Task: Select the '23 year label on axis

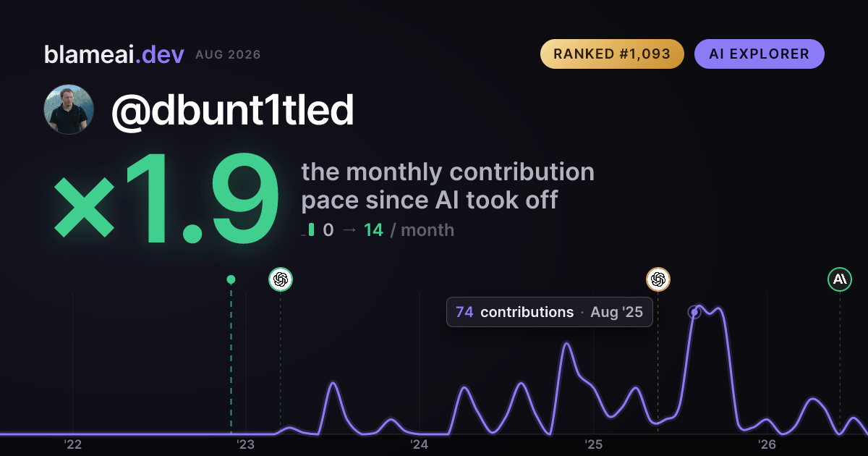Action: (246, 444)
